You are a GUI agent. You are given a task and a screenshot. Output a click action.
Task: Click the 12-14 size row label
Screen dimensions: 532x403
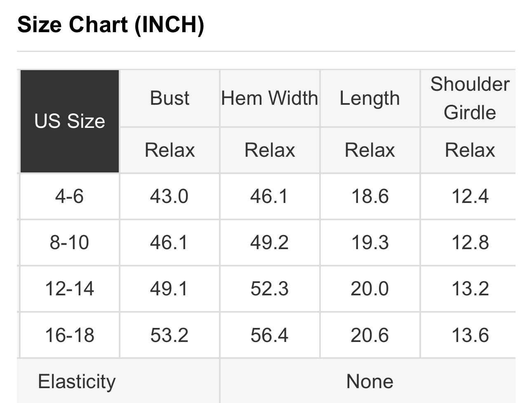(x=69, y=288)
